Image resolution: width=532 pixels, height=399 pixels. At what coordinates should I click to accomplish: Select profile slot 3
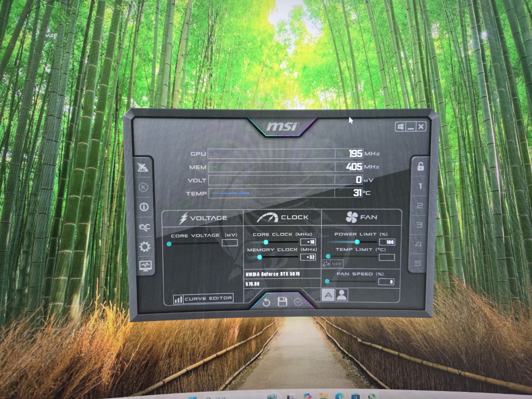419,225
